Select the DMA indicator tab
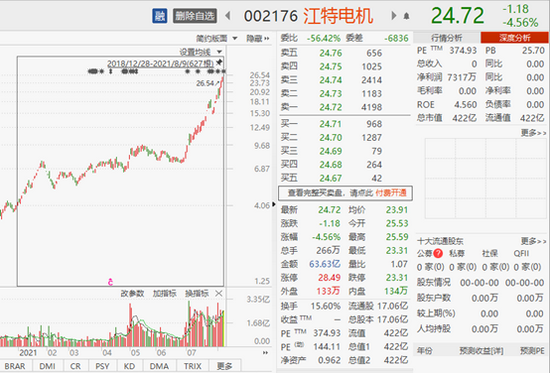Viewport: 550px width, 373px height. [x=159, y=366]
